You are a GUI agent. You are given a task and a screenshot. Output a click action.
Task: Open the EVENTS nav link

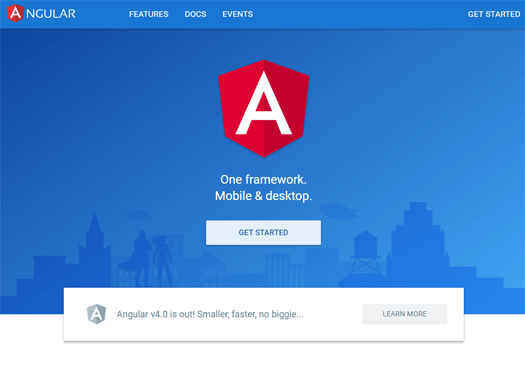pyautogui.click(x=238, y=14)
